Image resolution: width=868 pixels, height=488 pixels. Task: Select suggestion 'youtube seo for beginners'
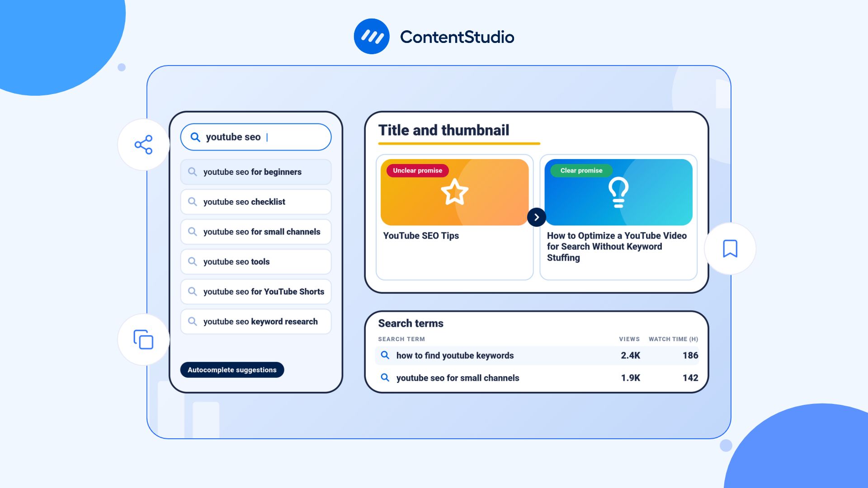pyautogui.click(x=256, y=172)
